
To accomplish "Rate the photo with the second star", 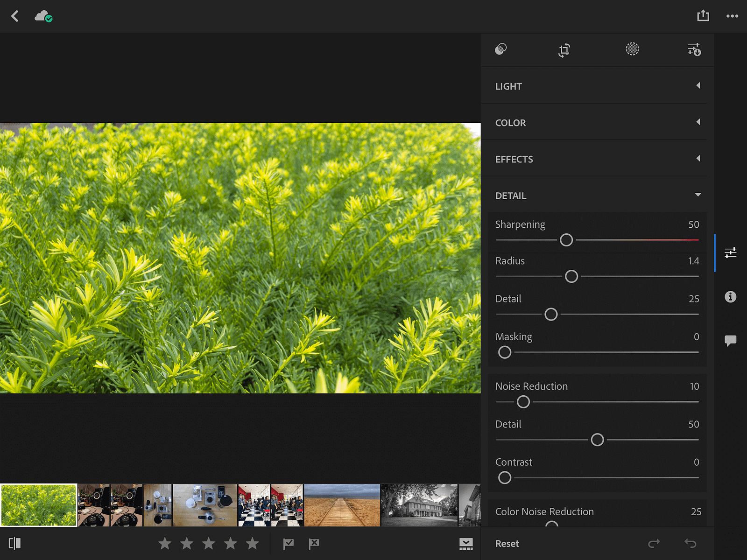I will (187, 543).
